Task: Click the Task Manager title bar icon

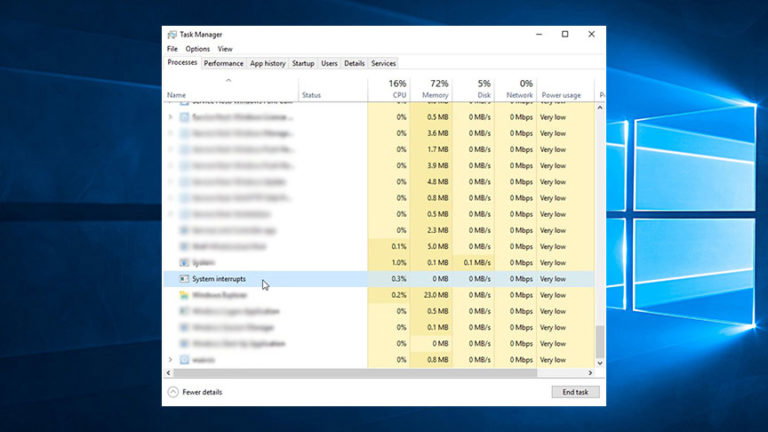Action: click(172, 35)
